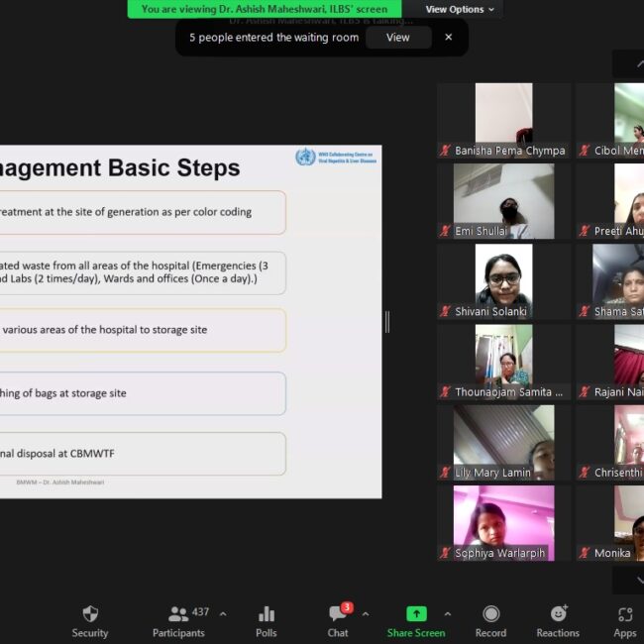The height and width of the screenshot is (644, 644).
Task: Open the caret menu beside Share Screen
Action: tap(447, 614)
